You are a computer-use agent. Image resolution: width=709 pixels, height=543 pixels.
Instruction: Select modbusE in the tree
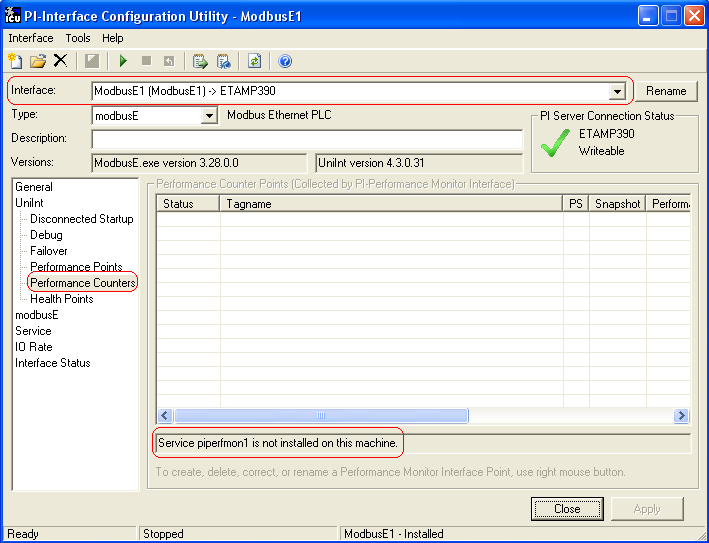tap(37, 315)
